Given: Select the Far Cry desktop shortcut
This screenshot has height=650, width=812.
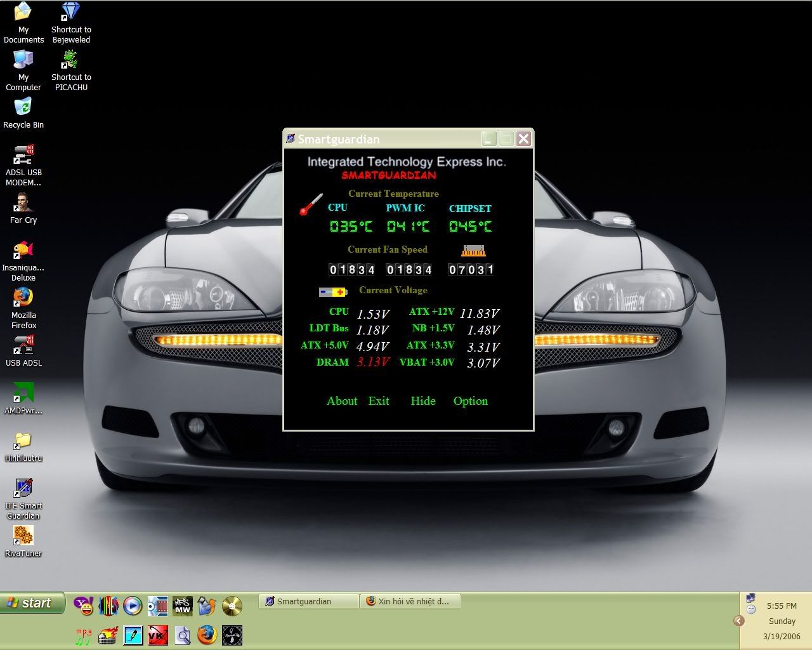Looking at the screenshot, I should pos(23,208).
